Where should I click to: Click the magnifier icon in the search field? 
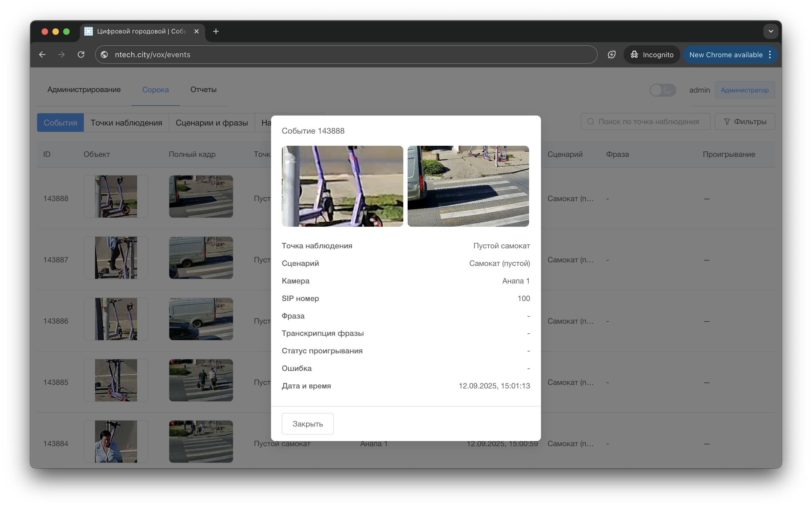(x=590, y=122)
